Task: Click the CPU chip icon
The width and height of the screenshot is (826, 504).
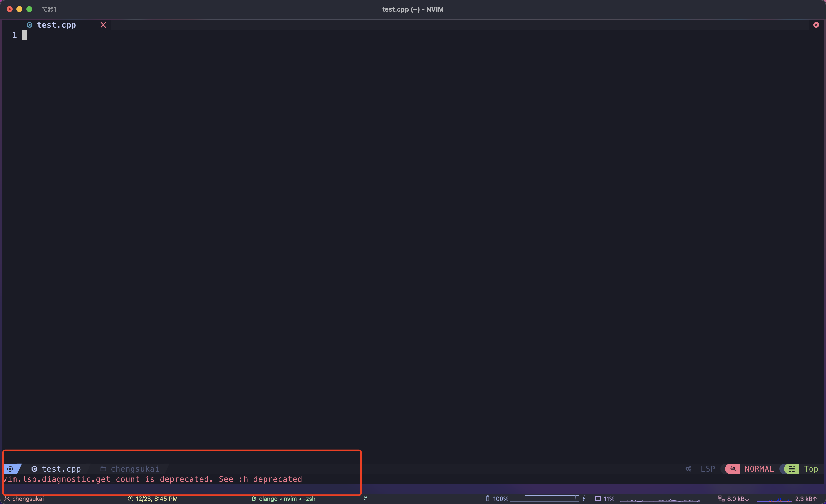Action: pos(598,499)
